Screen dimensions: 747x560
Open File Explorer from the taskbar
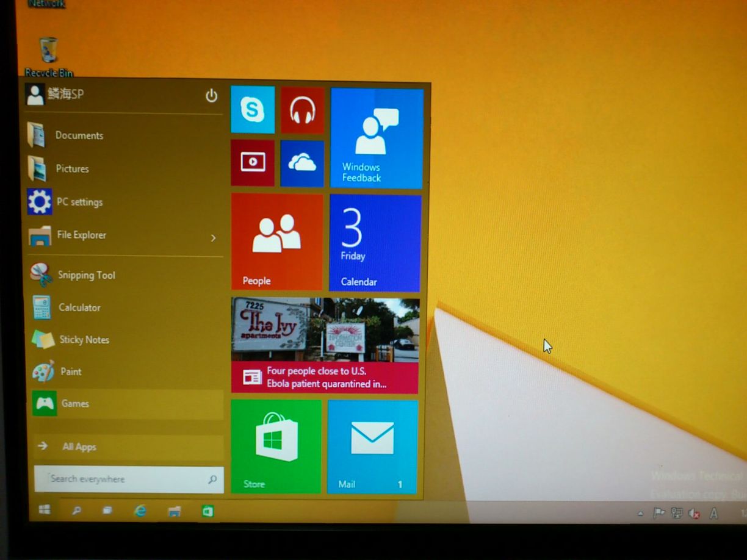click(175, 511)
